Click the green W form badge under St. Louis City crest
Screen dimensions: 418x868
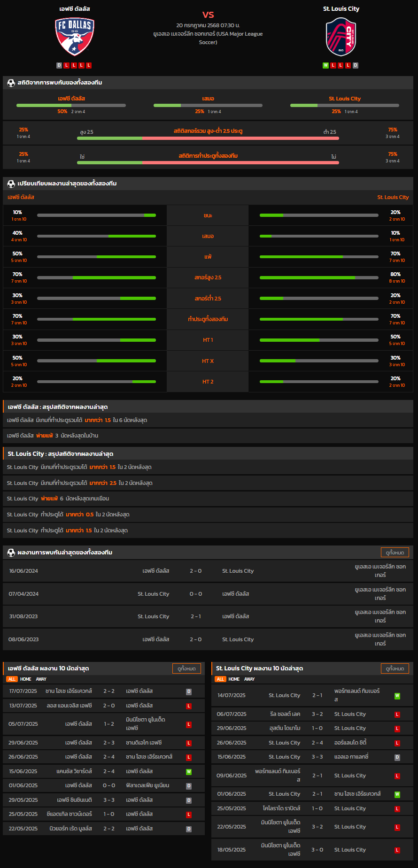pyautogui.click(x=325, y=65)
